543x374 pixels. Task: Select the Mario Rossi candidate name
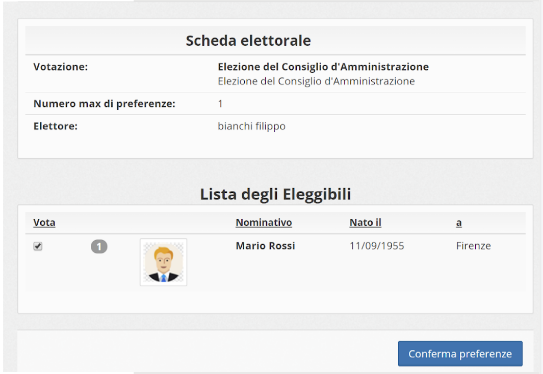coord(265,246)
